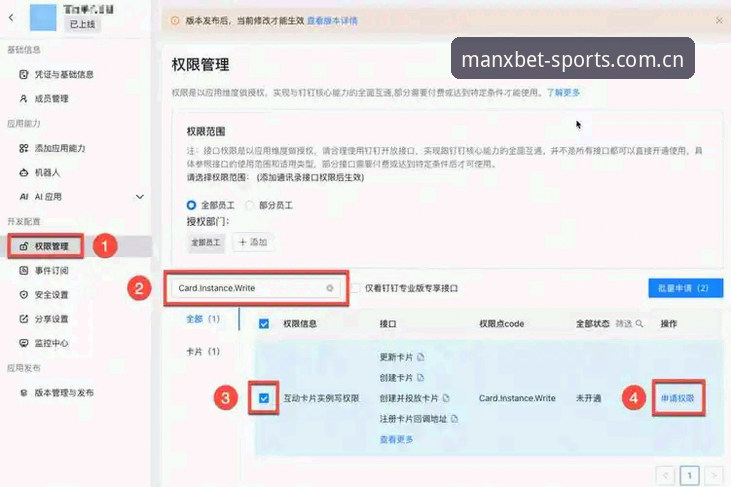
Task: Click the 权限点code column header
Action: click(502, 323)
